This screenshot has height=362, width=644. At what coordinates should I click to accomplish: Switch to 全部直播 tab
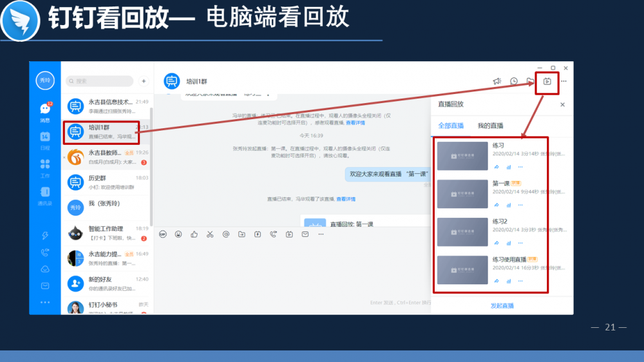450,126
